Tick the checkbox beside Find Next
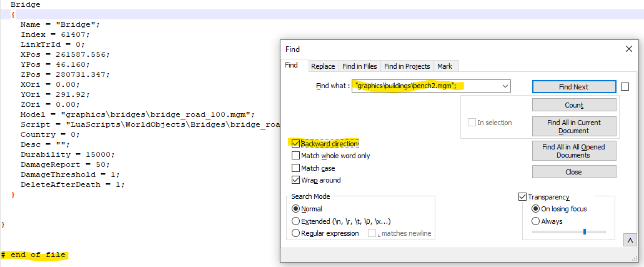This screenshot has width=644, height=267. coord(625,86)
